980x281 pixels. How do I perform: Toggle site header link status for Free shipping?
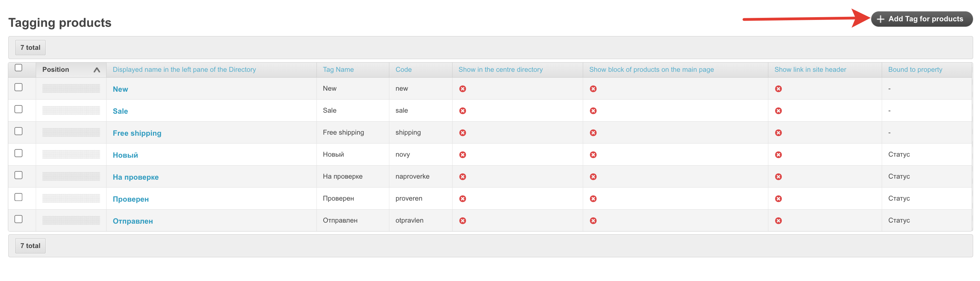(x=778, y=133)
